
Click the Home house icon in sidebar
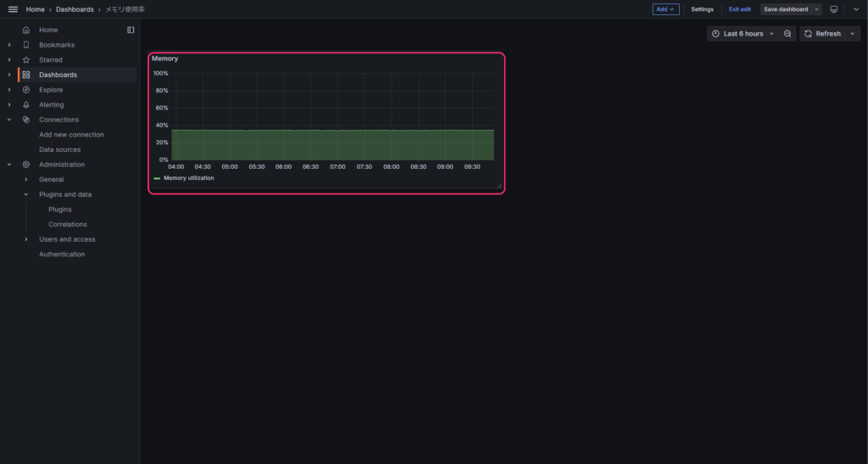pos(26,30)
